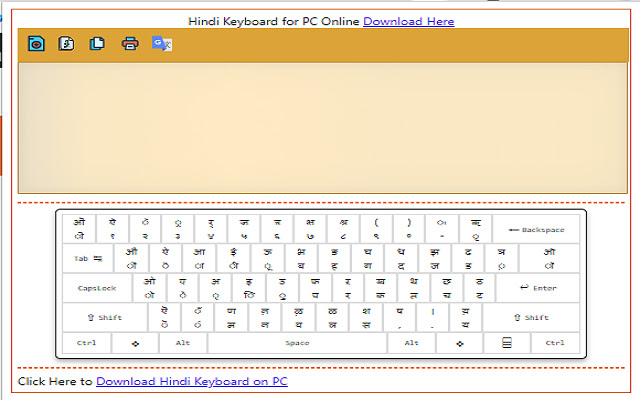640x400 pixels.
Task: Click the right Ctrl key
Action: coord(555,343)
